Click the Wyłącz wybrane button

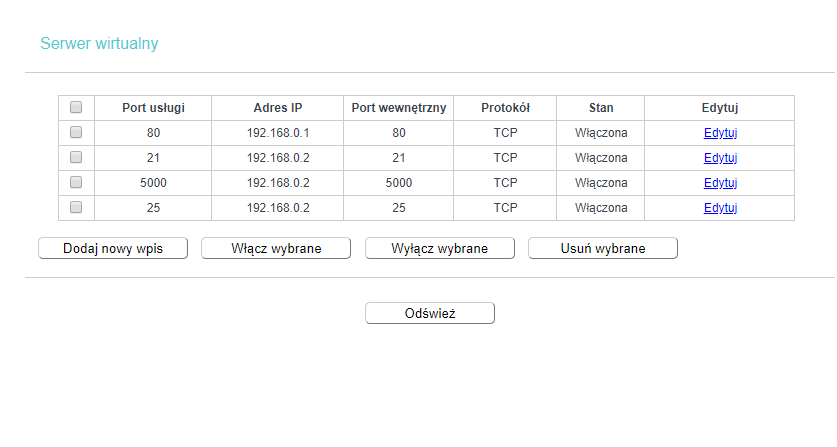[x=440, y=248]
